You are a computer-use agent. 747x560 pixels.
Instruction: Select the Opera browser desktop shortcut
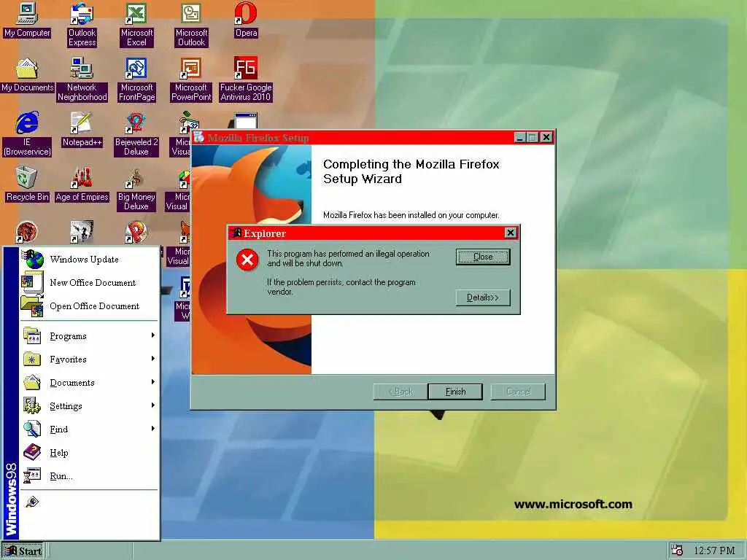coord(246,20)
